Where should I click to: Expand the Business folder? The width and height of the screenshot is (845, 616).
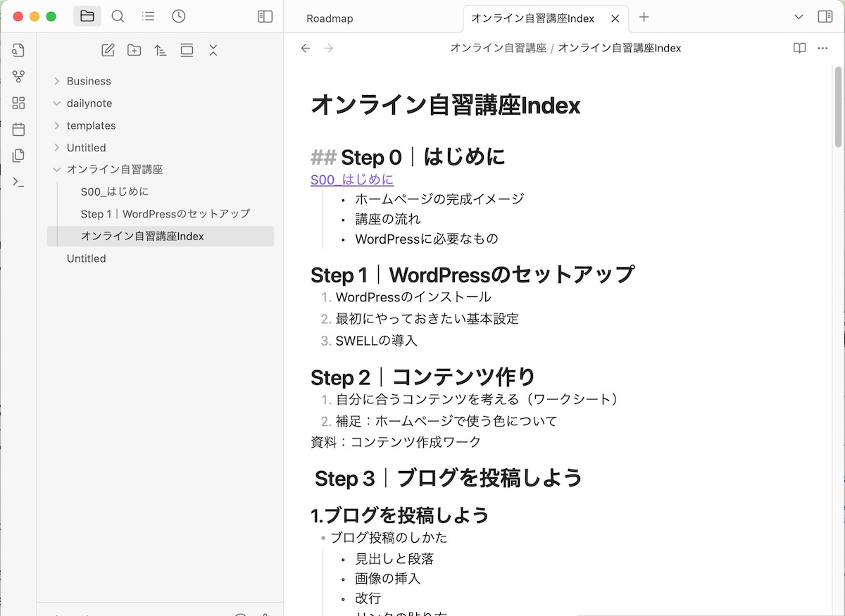click(x=89, y=81)
